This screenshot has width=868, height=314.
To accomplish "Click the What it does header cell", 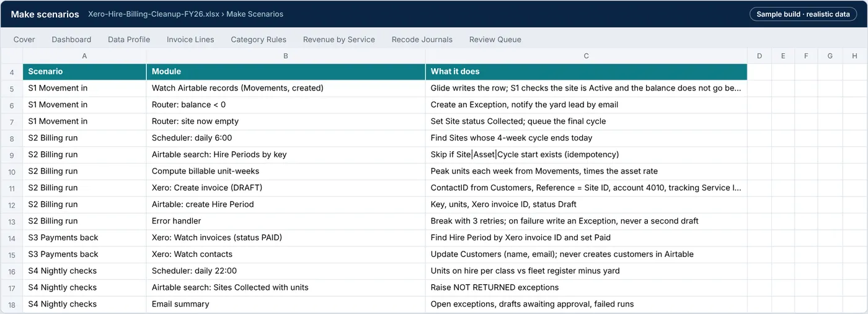I will click(x=587, y=72).
